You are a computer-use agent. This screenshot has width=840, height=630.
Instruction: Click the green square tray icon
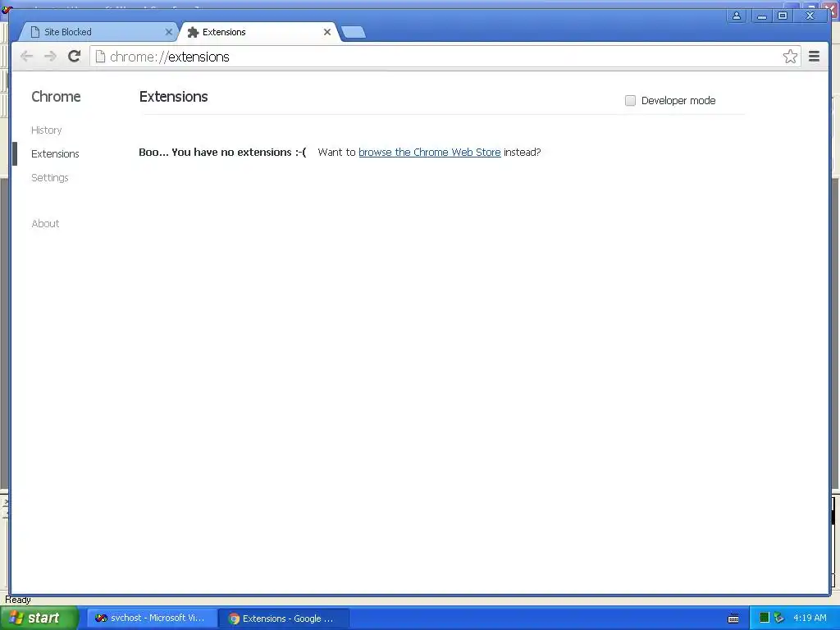(765, 618)
